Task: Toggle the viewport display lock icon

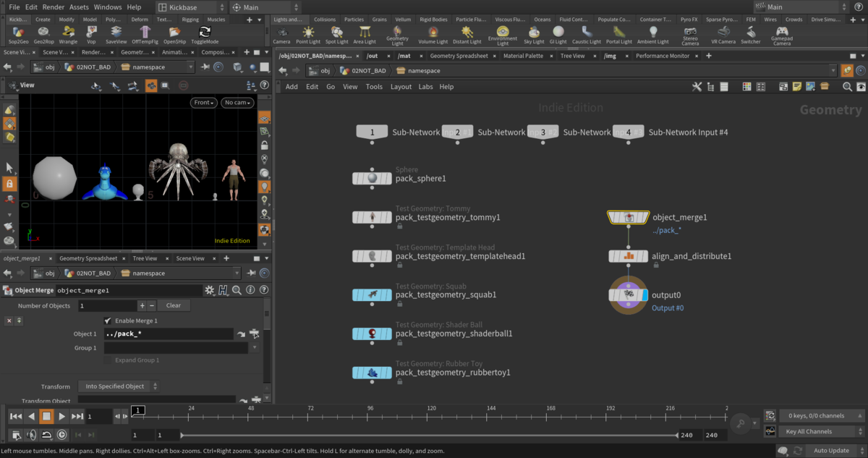Action: click(265, 145)
